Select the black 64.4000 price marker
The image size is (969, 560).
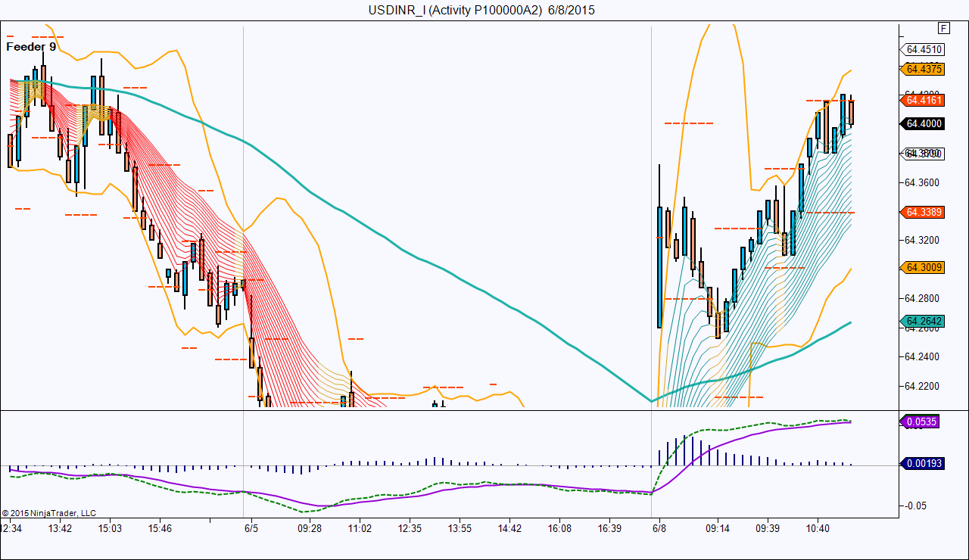[922, 123]
